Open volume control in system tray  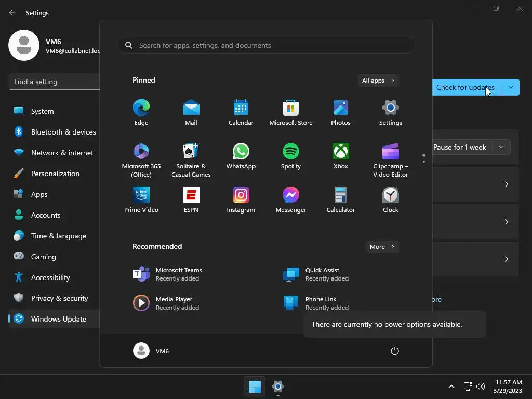pos(481,387)
